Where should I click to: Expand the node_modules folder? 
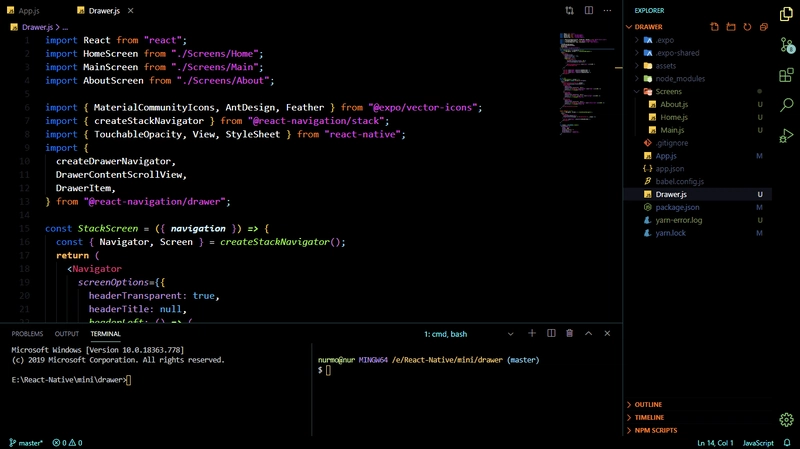click(680, 79)
